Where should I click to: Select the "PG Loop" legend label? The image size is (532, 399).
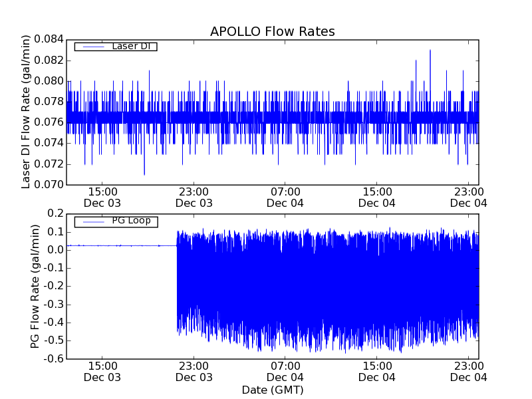click(131, 221)
